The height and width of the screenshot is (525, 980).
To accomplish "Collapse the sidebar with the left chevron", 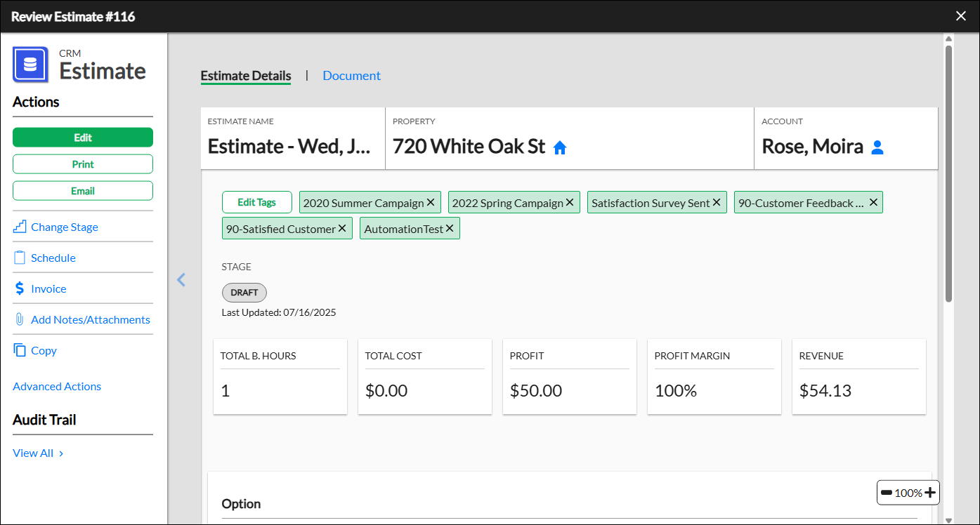I will click(x=181, y=280).
